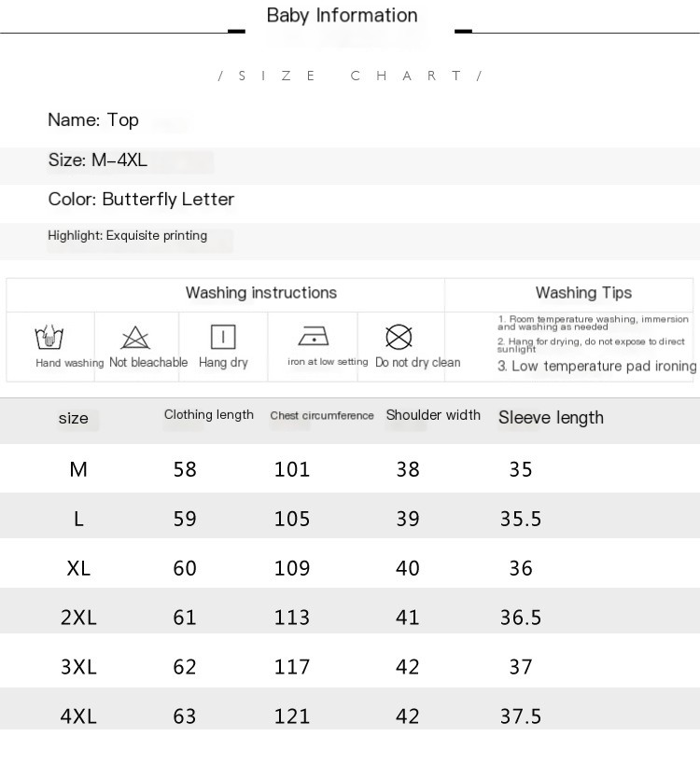Select the Washing Tips header
Screen dimensions: 700x778
click(x=583, y=293)
